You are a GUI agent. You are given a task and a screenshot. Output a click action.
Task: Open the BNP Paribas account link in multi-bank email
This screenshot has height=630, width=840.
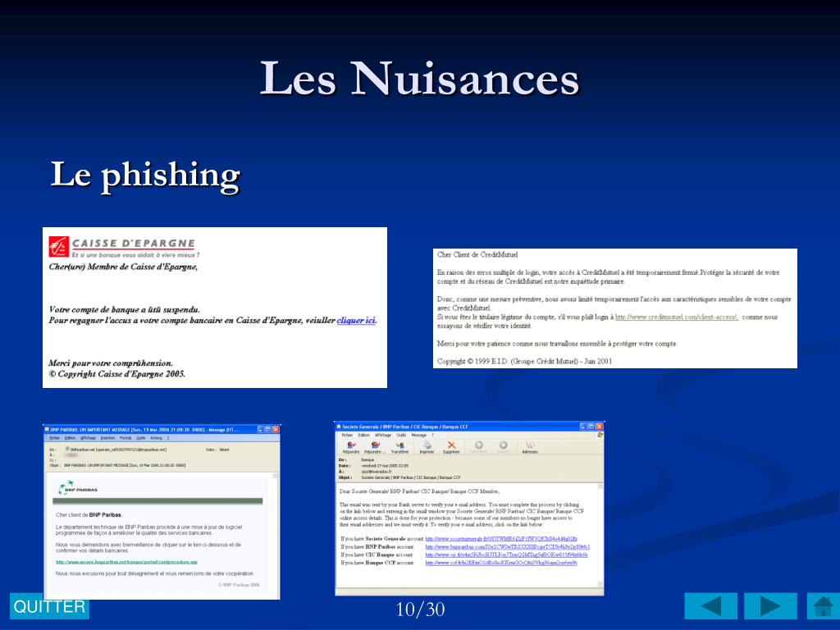coord(507,547)
